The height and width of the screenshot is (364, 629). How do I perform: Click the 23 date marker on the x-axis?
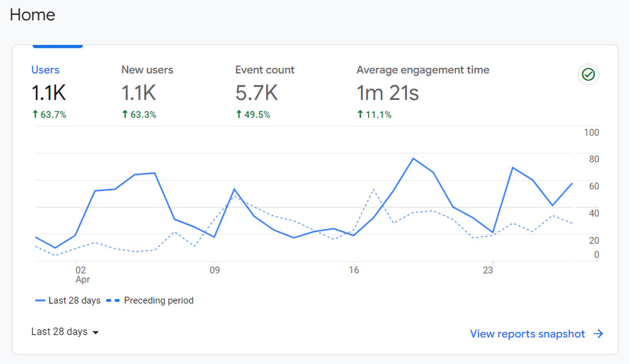coord(488,270)
